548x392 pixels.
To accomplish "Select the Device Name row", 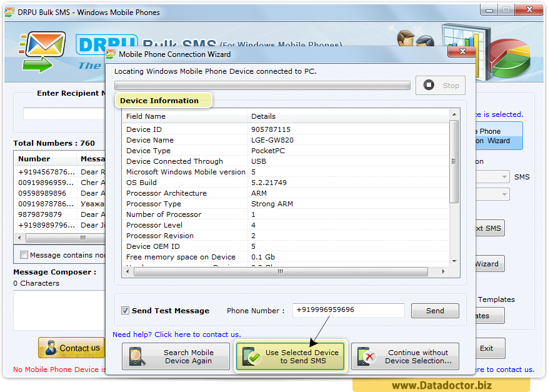I will pos(286,140).
